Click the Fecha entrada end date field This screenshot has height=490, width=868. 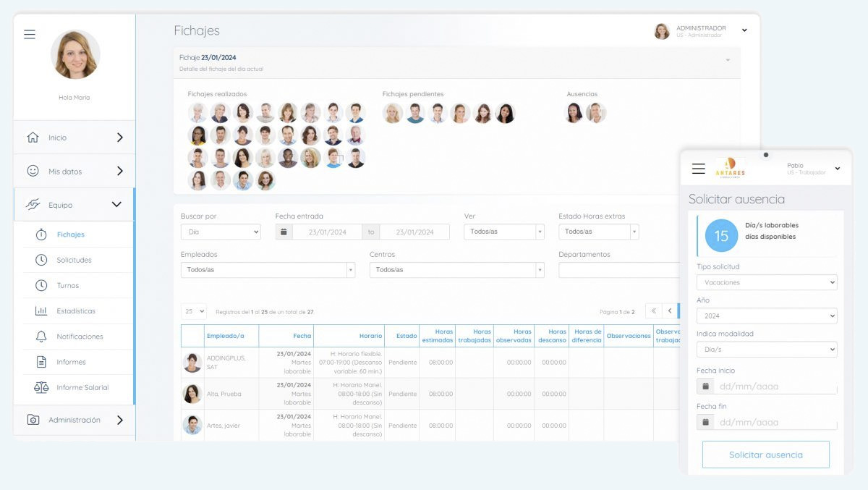click(414, 232)
